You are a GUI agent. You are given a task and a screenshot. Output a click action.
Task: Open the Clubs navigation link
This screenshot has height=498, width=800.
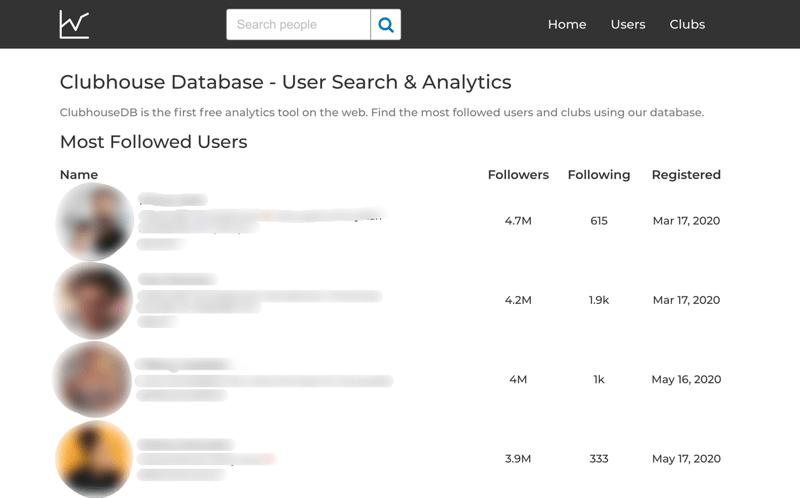[687, 24]
